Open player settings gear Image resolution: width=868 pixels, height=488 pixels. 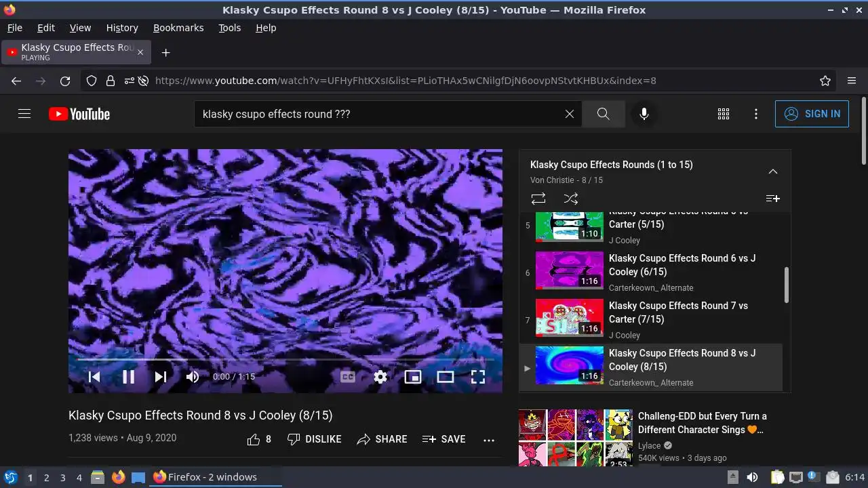tap(380, 377)
